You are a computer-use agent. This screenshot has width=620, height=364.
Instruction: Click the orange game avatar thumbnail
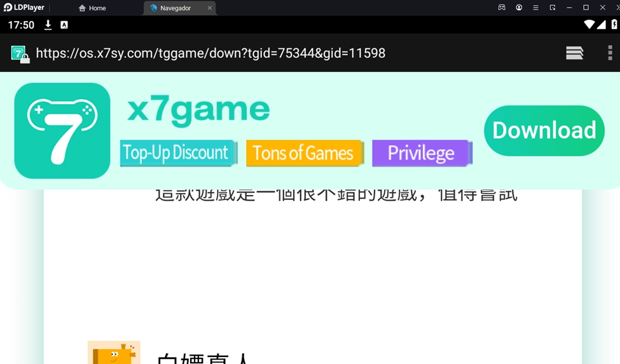click(114, 353)
